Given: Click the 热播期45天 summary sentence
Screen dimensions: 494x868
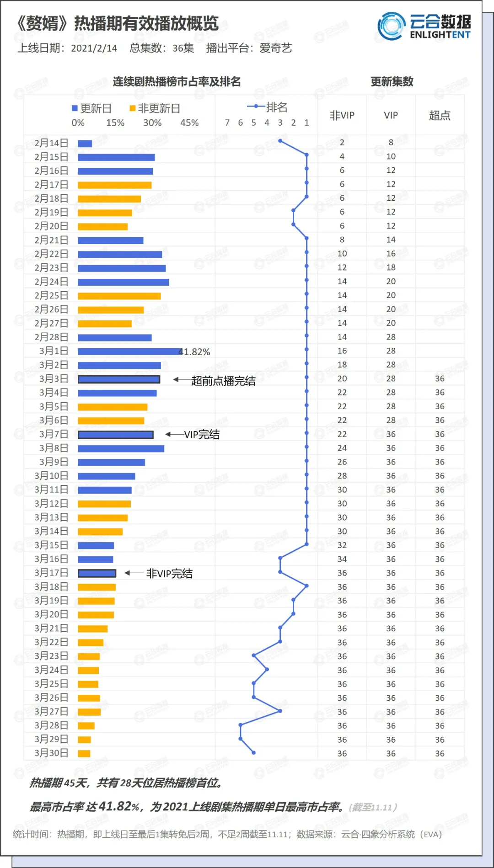Looking at the screenshot, I should [x=126, y=783].
